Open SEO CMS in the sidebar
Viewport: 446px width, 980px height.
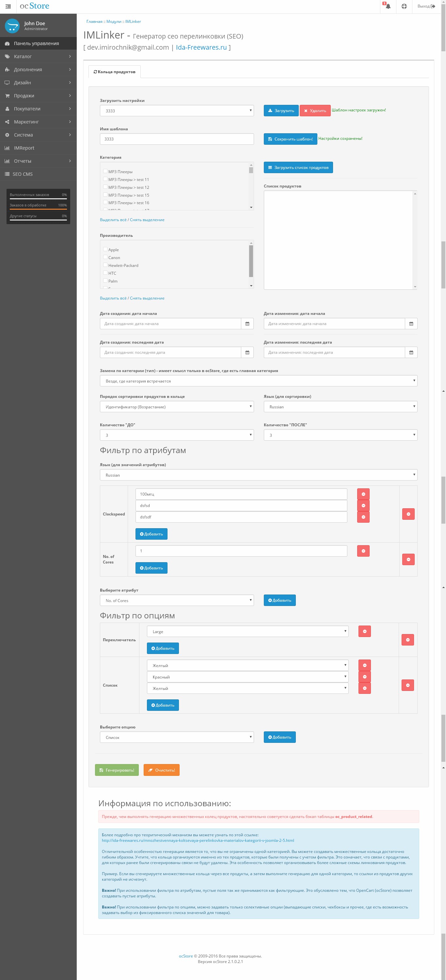(x=38, y=174)
